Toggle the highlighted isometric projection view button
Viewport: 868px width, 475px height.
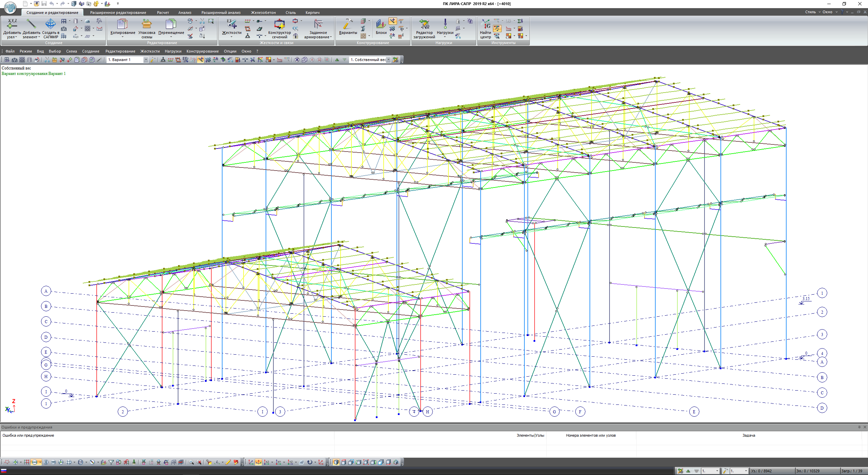(258, 462)
